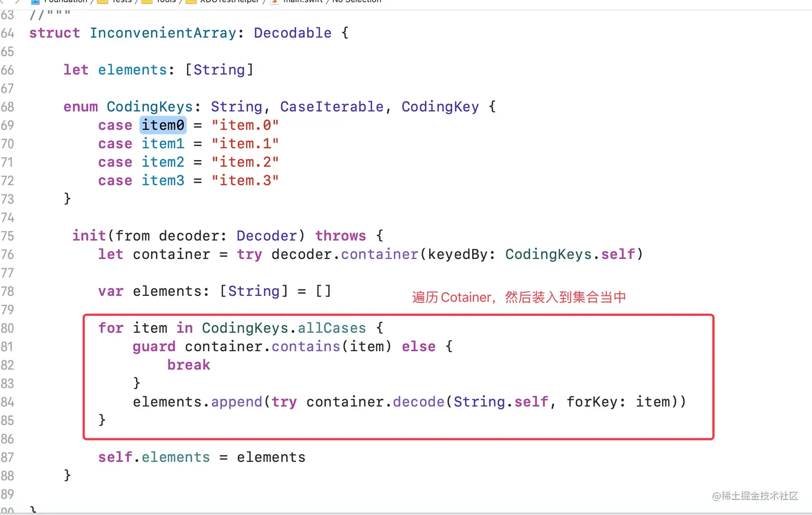Click line number 76 in the gutter
Screen dimensions: 812x515
click(8, 255)
